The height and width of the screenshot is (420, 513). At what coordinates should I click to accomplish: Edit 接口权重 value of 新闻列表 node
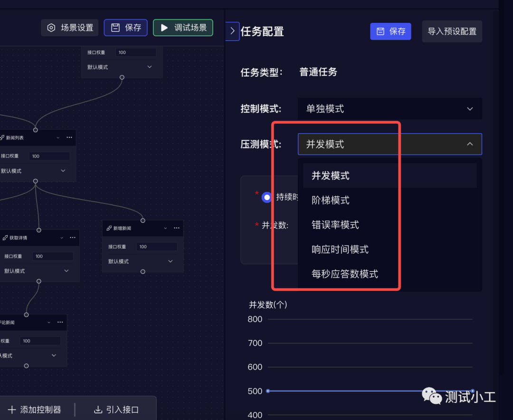coord(49,156)
